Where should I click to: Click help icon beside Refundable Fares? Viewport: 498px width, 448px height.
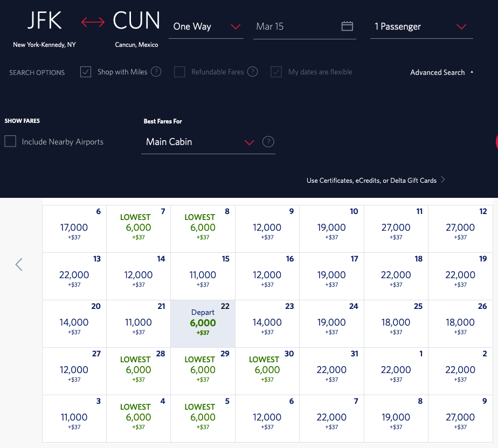point(252,72)
